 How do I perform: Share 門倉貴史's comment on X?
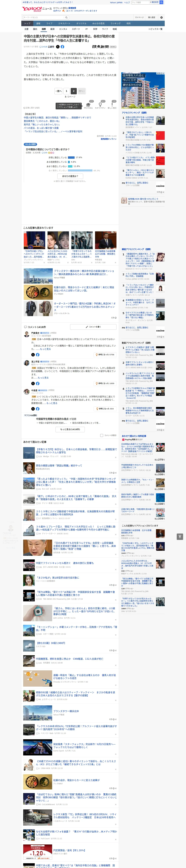tap(33, 355)
